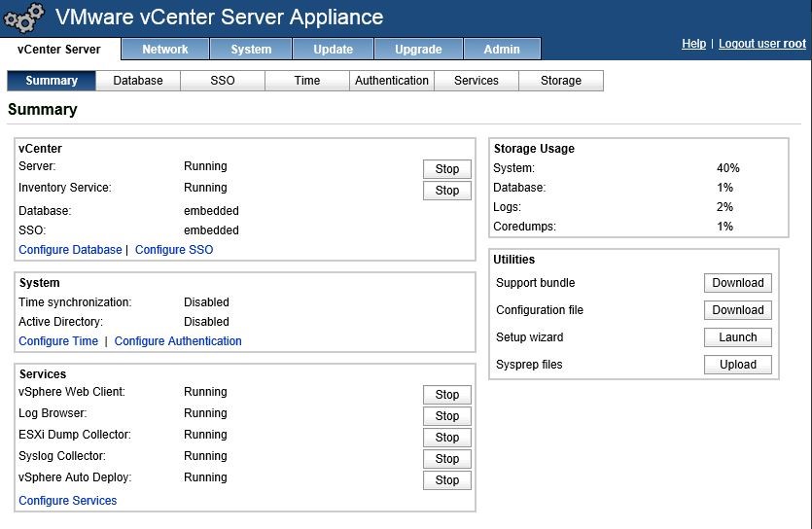Stop the Syslog Collector service
This screenshot has width=812, height=529.
(447, 459)
